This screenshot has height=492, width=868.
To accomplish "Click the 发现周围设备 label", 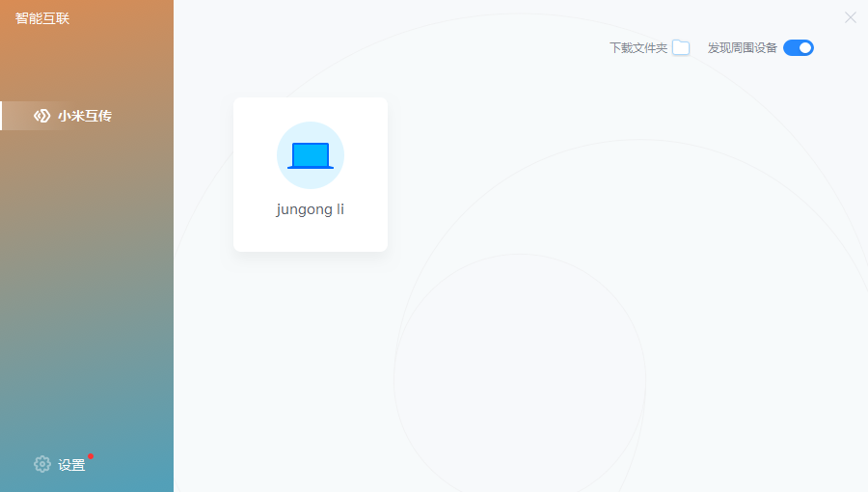I will [743, 48].
